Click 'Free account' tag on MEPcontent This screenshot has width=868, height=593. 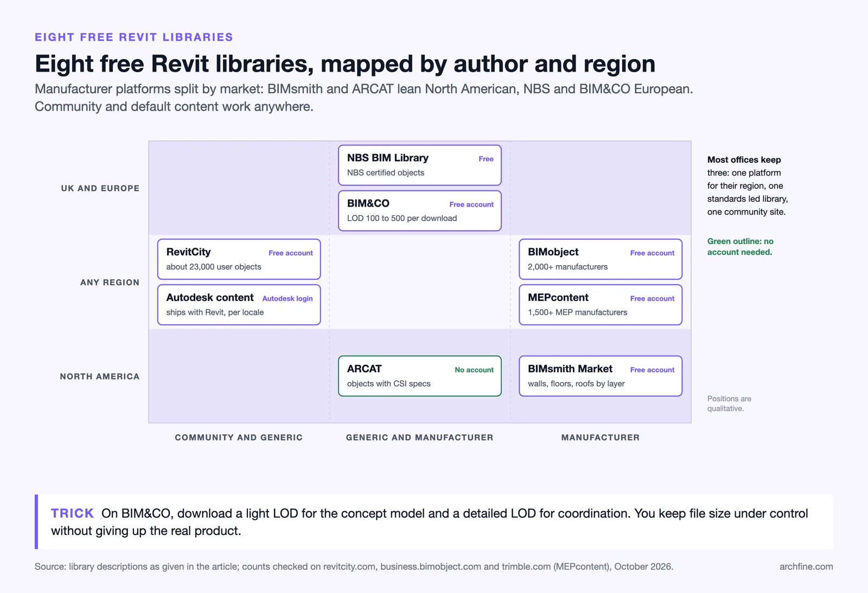point(652,299)
